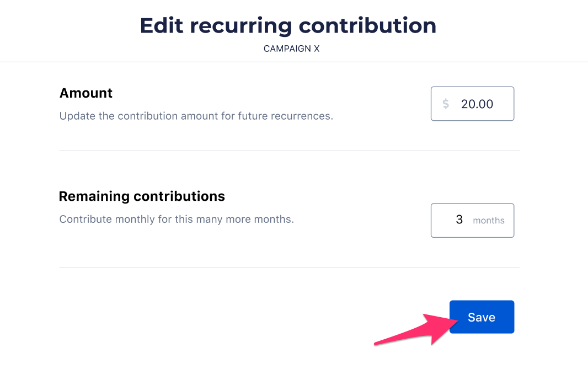The height and width of the screenshot is (385, 588).
Task: Click the 'Remaining contributions' label
Action: pos(142,196)
